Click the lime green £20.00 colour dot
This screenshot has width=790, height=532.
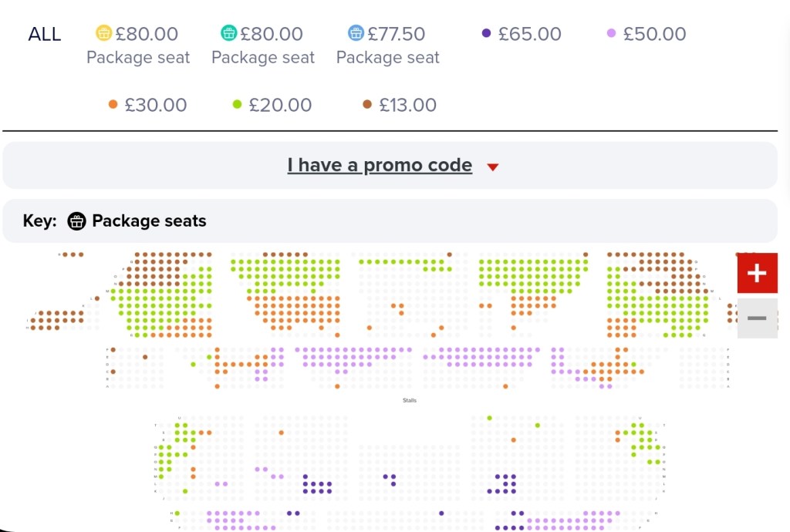point(238,104)
